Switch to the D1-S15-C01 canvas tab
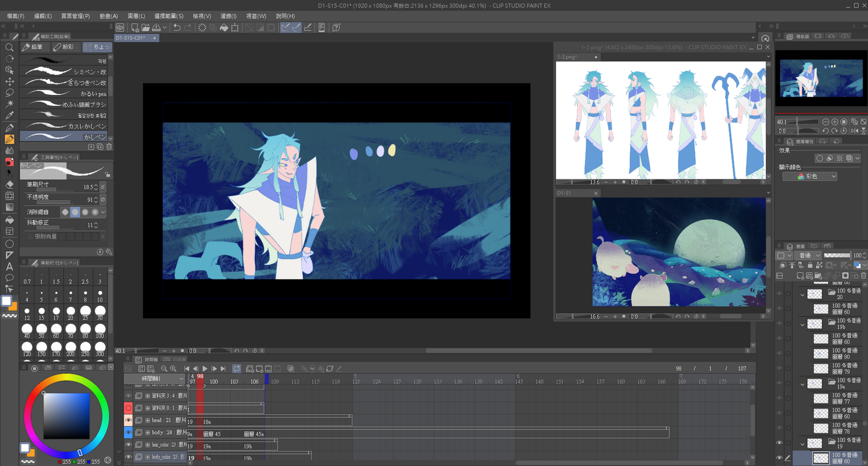The image size is (868, 466). tap(131, 38)
